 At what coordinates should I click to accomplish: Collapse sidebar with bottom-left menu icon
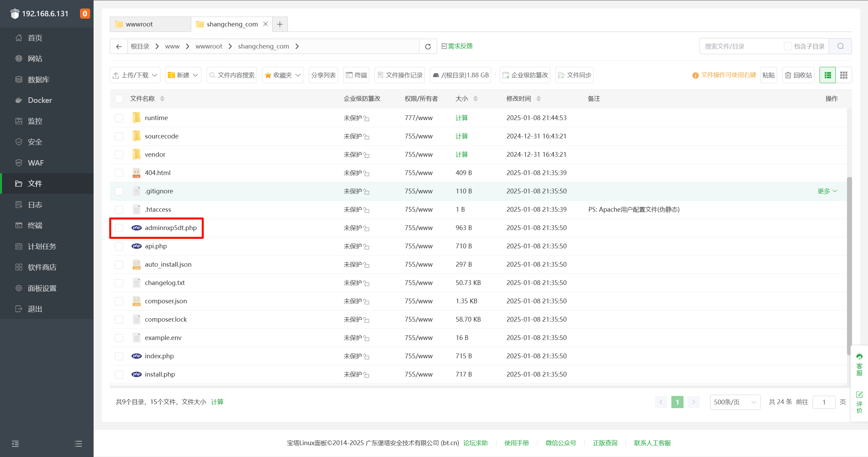coord(15,443)
